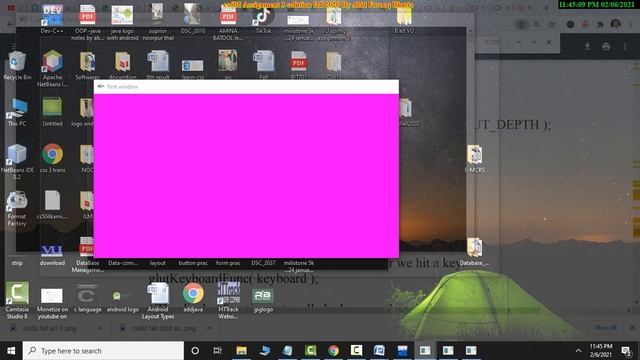The width and height of the screenshot is (640, 360).
Task: Click the Type here to search box
Action: (x=104, y=351)
